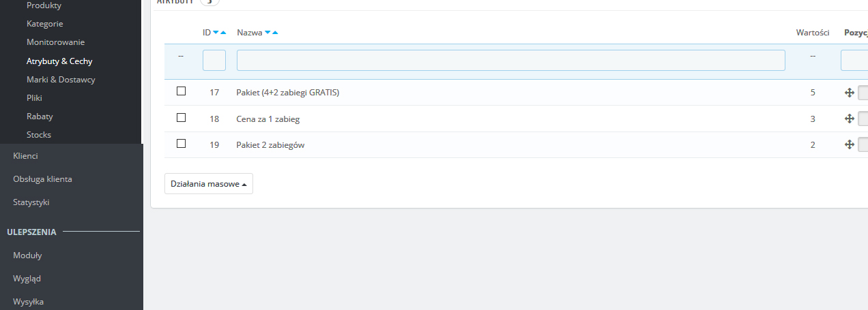Screen dimensions: 868x310
Task: Open Stocks in the sidebar
Action: pos(39,134)
